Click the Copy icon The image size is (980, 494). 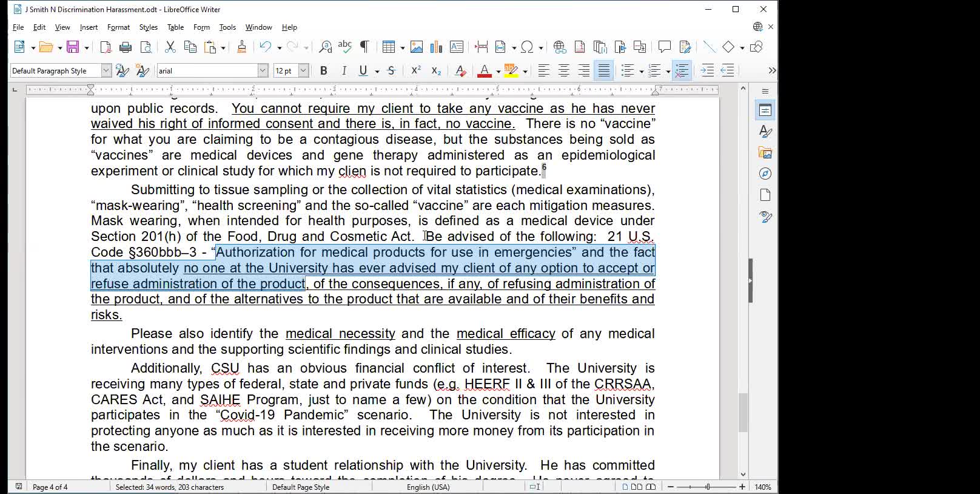pyautogui.click(x=190, y=47)
